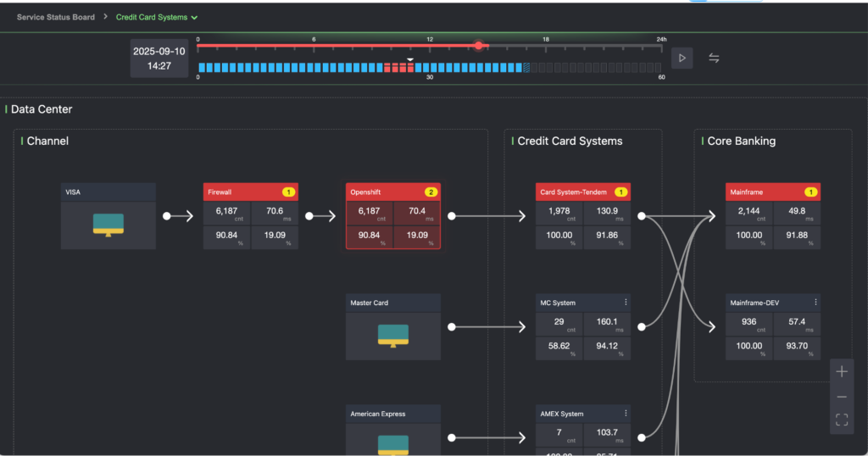The image size is (868, 456).
Task: Select the VISA monitor icon
Action: pos(108,225)
